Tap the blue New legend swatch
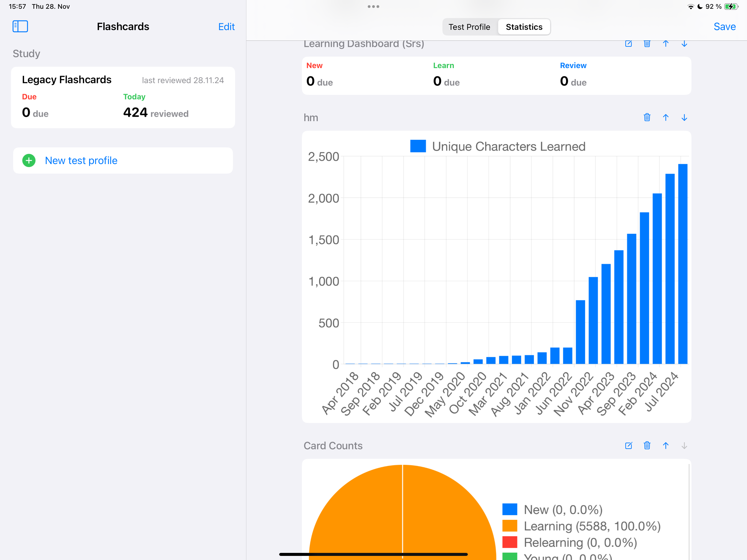Screen dimensions: 747x560 tap(510, 509)
